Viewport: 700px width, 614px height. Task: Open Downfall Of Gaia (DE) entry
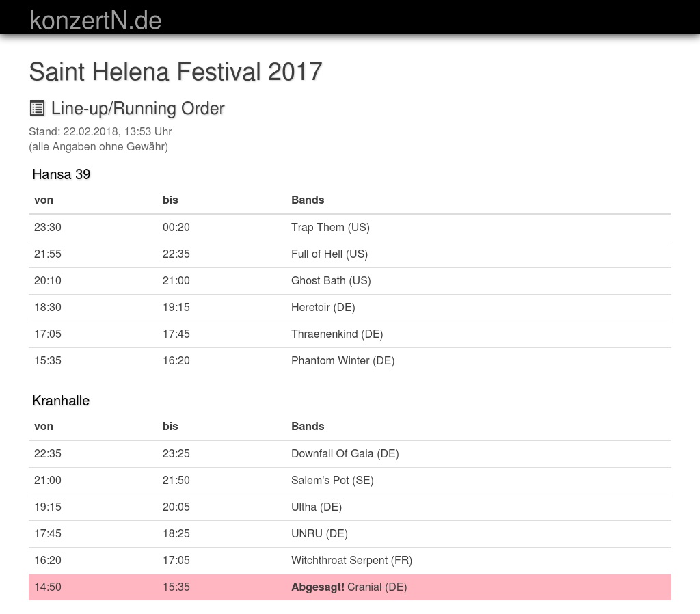coord(345,453)
